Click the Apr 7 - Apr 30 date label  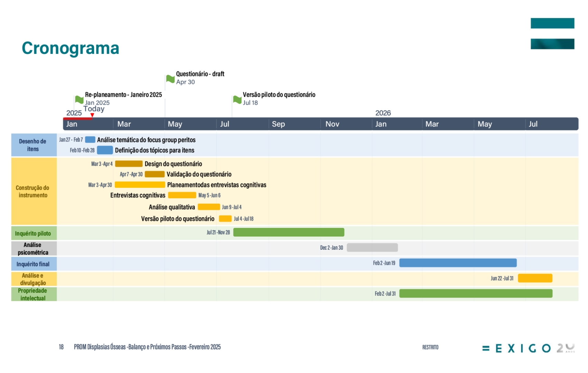tap(131, 174)
